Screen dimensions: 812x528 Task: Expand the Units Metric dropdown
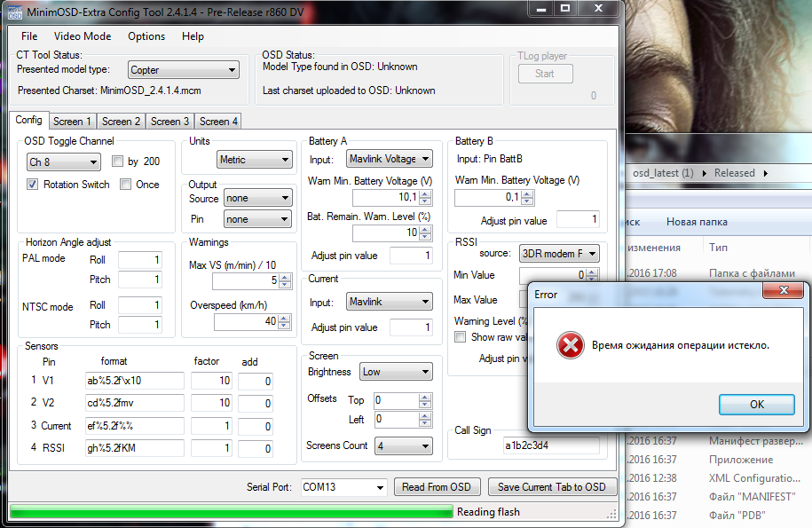click(x=255, y=160)
